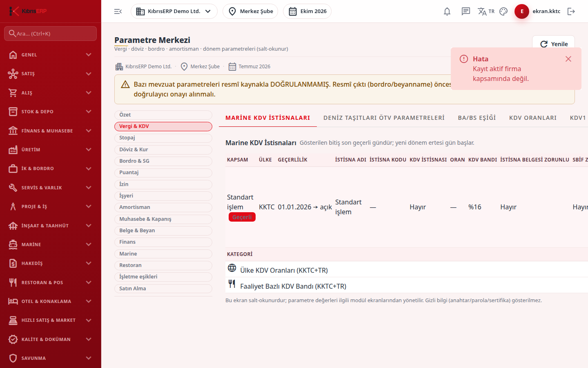Open Ülke KDV Oranları (KKTC+TR) category row
The width and height of the screenshot is (588, 368).
407,269
